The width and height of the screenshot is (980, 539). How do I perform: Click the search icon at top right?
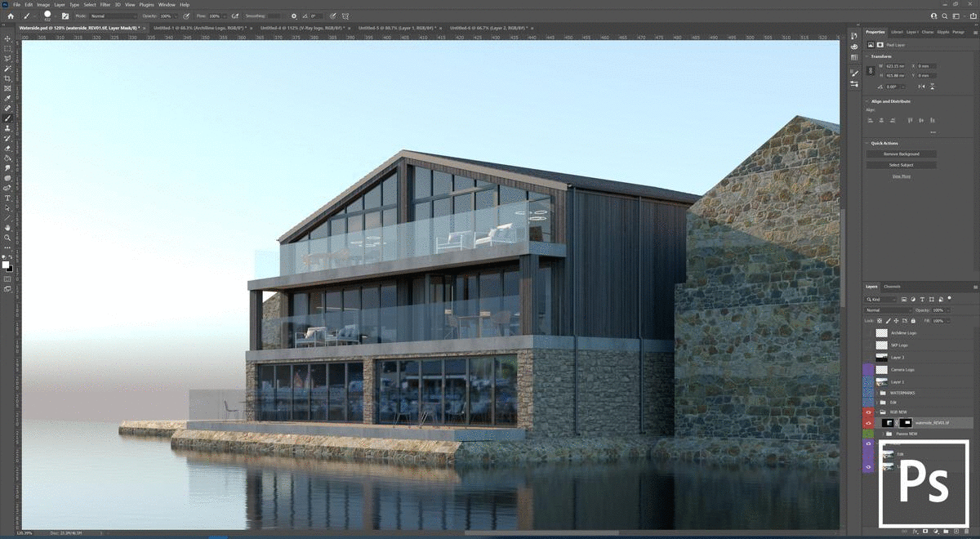(946, 16)
